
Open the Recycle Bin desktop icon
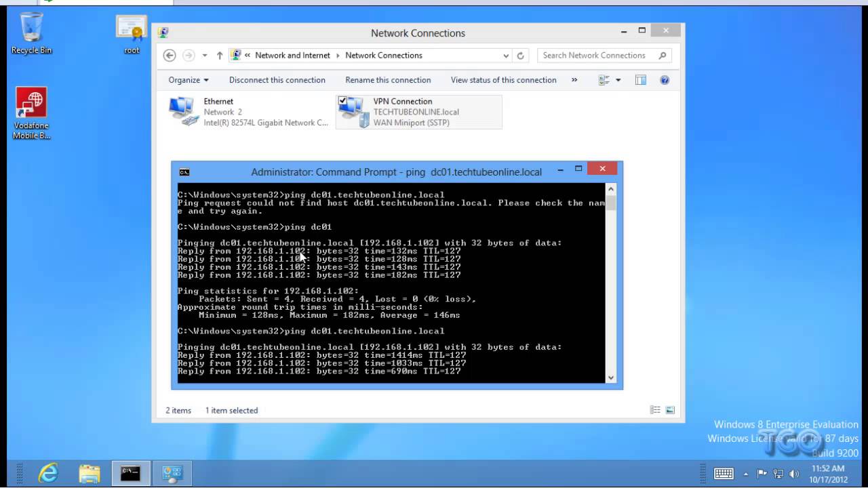(x=31, y=33)
